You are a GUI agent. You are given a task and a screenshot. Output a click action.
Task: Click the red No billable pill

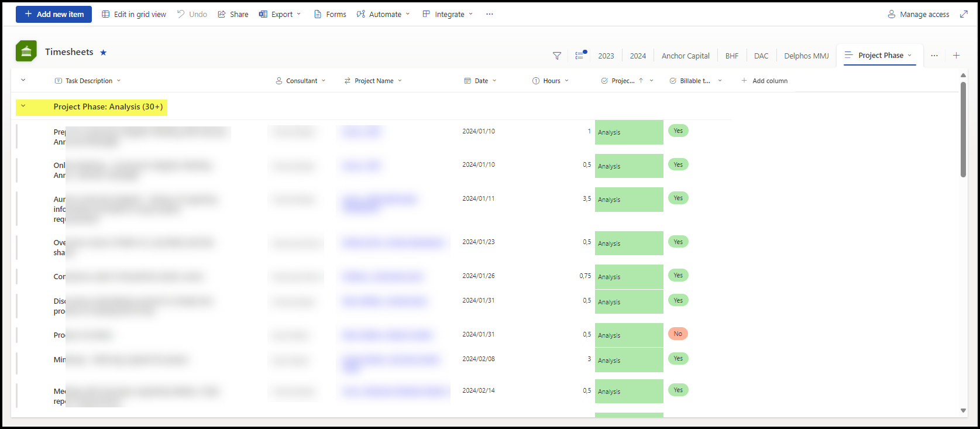pyautogui.click(x=678, y=334)
